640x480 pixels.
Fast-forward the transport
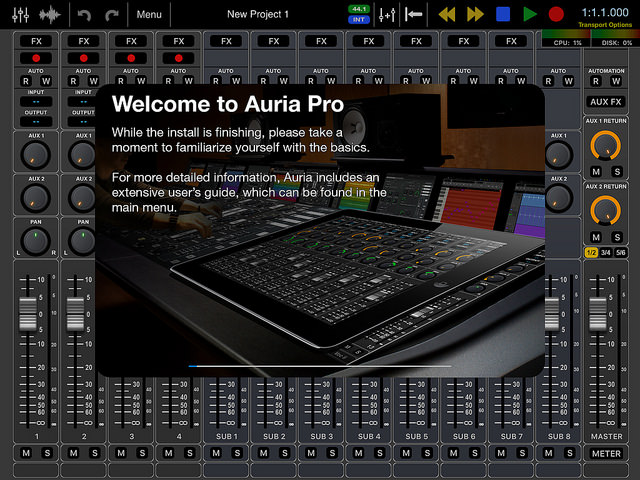(475, 14)
